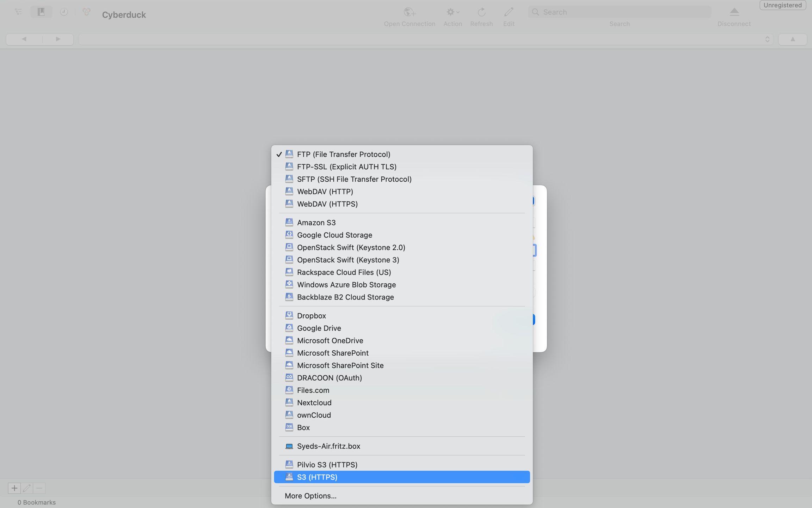The height and width of the screenshot is (508, 812).
Task: Edit bookmark with pencil button at bottom
Action: (x=27, y=488)
